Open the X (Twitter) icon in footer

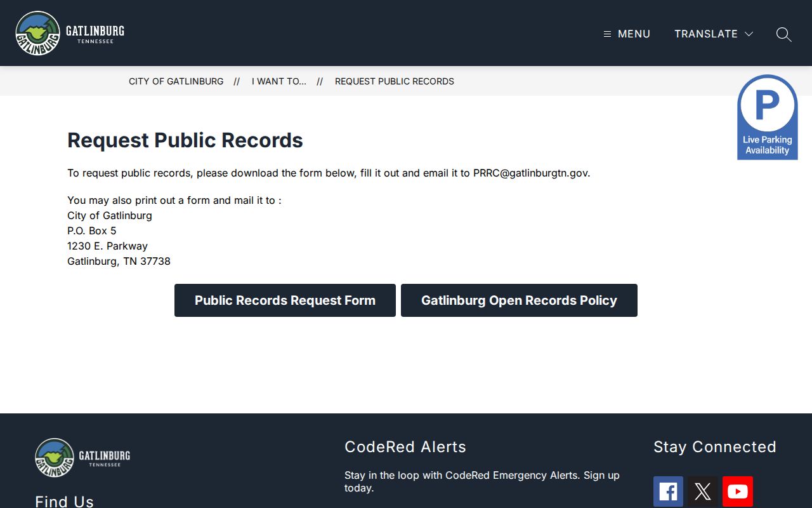(x=703, y=491)
